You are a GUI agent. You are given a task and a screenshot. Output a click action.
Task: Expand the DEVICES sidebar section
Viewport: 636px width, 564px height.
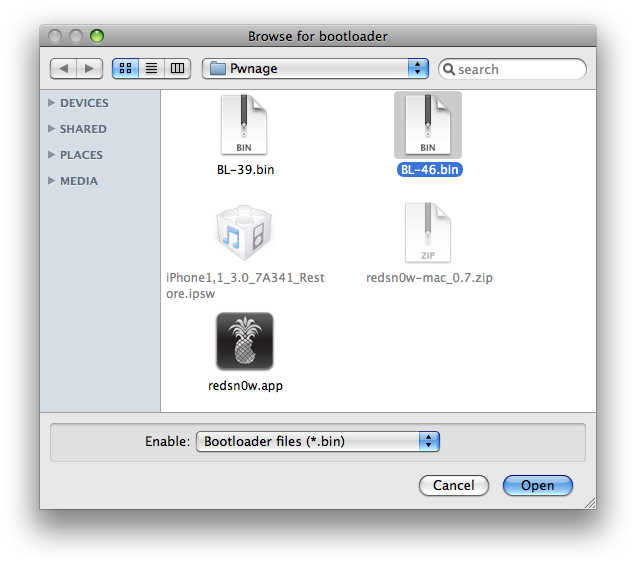click(52, 103)
